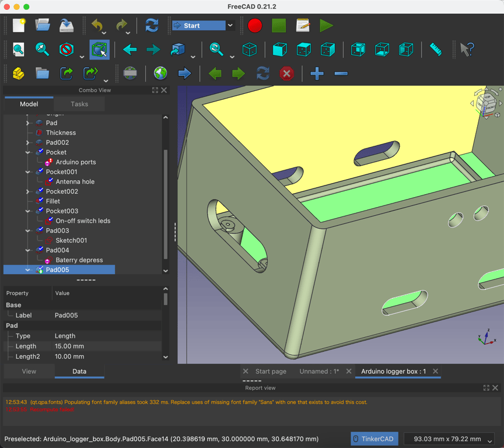Set the Isometric view
This screenshot has height=448, width=504.
click(x=250, y=50)
